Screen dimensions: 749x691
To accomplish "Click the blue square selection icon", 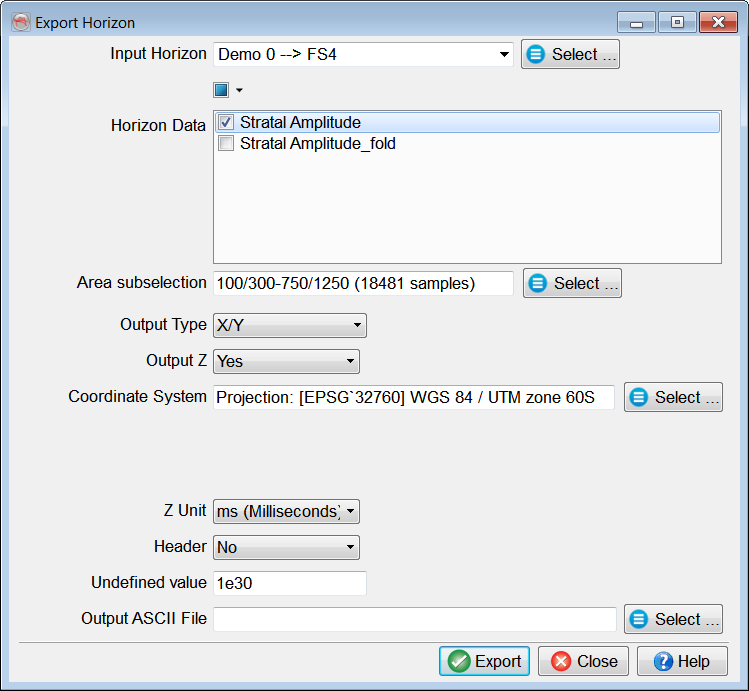I will [x=221, y=91].
